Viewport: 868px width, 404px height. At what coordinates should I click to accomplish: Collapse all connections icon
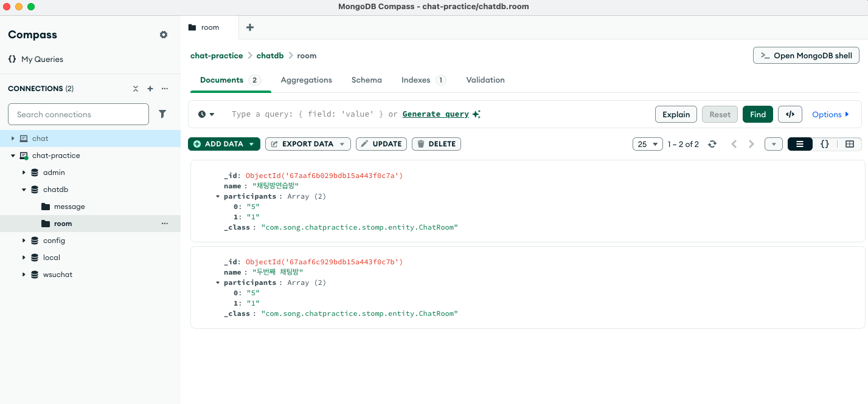[136, 89]
